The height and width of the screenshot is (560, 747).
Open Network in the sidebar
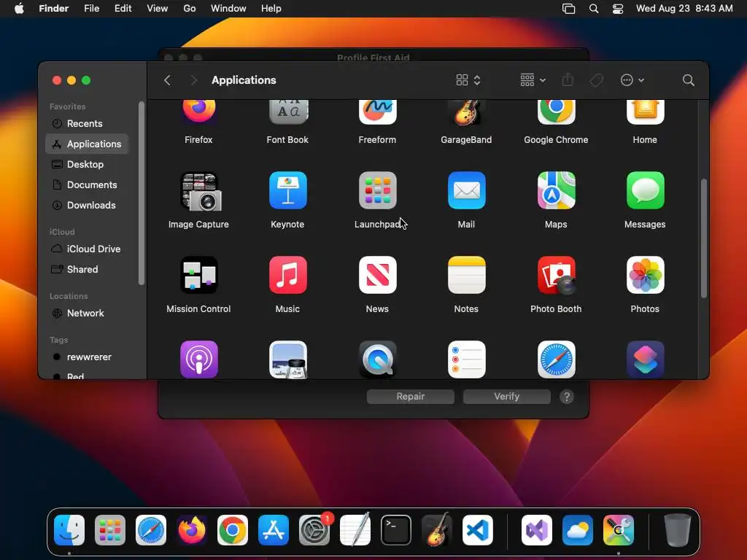[x=87, y=314]
